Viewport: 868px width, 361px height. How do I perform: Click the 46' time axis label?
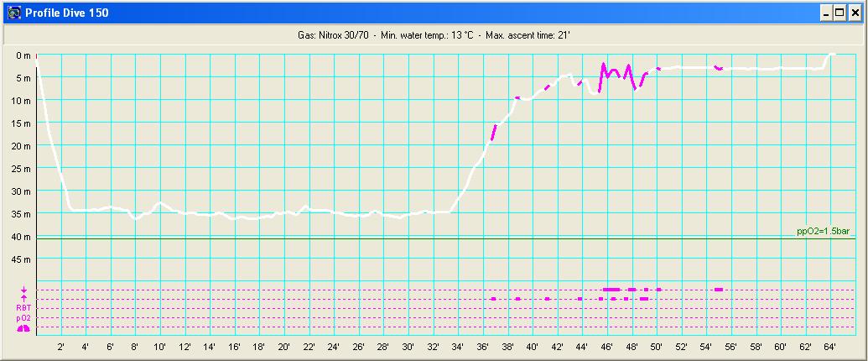pyautogui.click(x=606, y=347)
